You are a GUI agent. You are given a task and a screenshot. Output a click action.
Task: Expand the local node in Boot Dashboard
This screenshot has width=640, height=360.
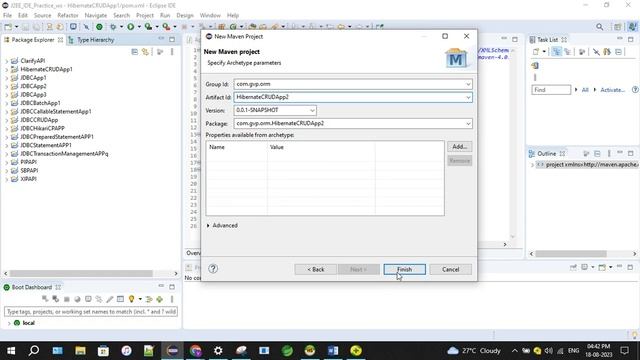click(x=9, y=323)
